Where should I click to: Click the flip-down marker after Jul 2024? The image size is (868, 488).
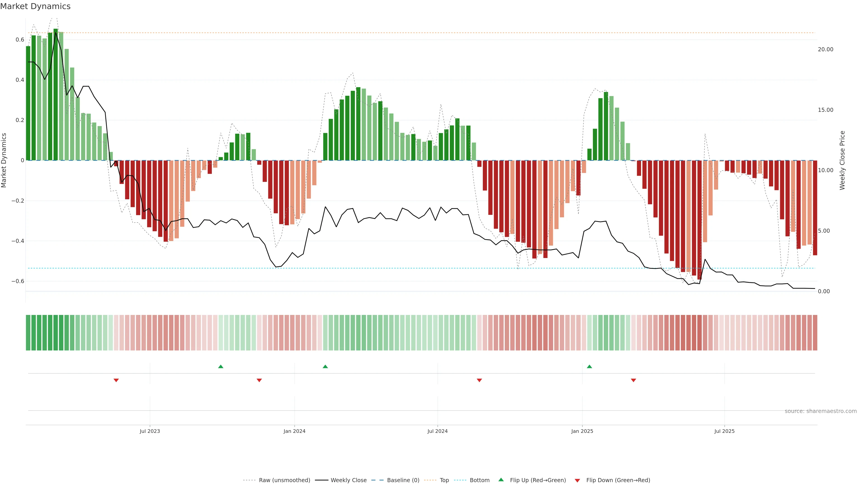tap(479, 380)
